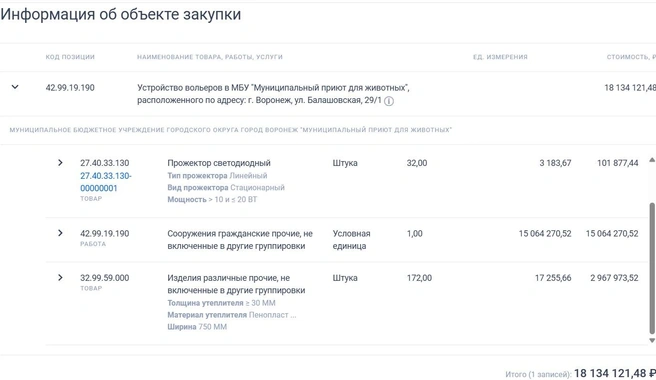
Task: Click the amount 2 967 973,52
Action: coord(614,277)
